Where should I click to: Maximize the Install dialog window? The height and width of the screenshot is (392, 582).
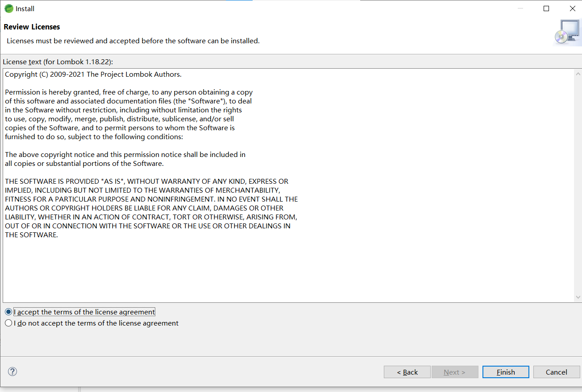coord(546,8)
